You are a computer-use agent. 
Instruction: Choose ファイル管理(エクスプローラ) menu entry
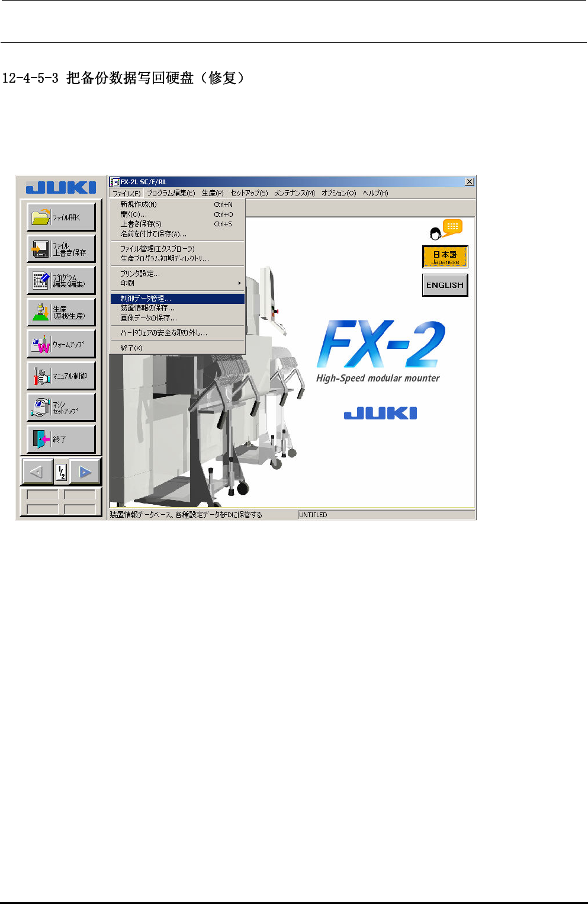click(178, 249)
